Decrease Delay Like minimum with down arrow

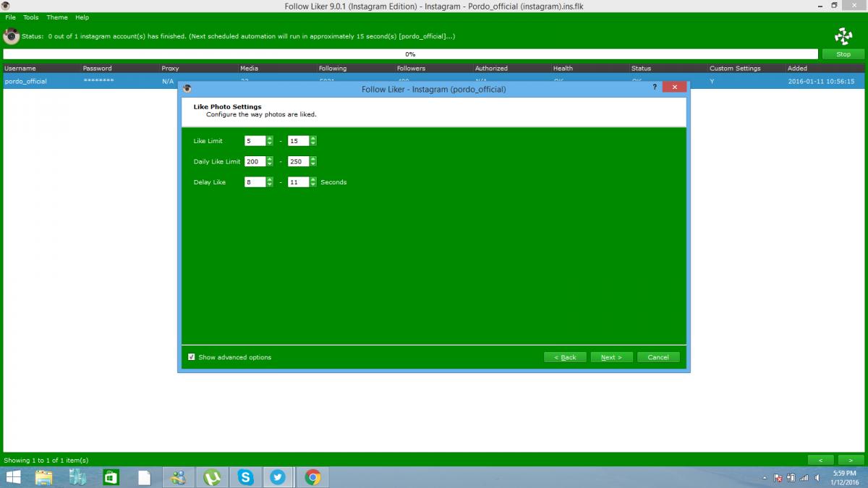[x=270, y=185]
